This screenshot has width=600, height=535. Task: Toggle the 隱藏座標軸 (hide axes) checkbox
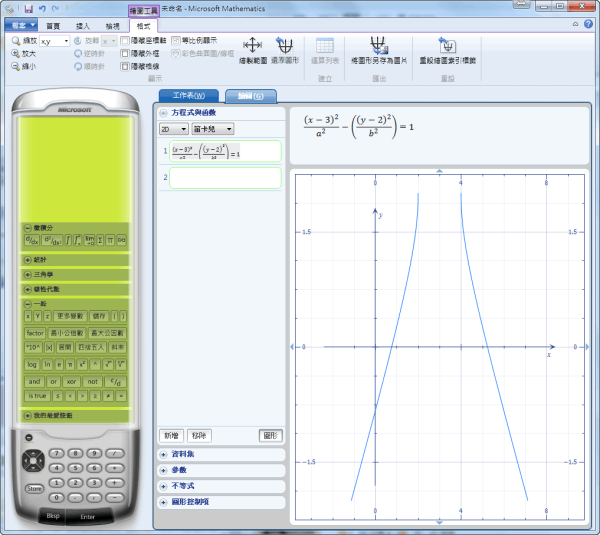point(125,41)
